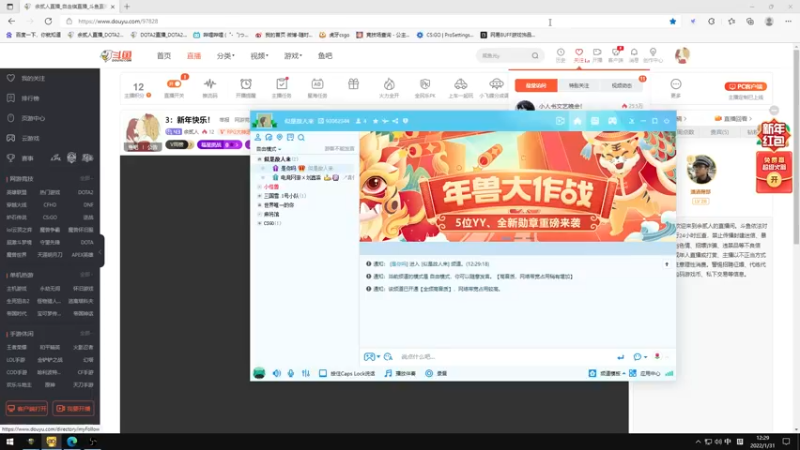Open the YY chat game emoji dropdown
The height and width of the screenshot is (450, 800).
(371, 357)
